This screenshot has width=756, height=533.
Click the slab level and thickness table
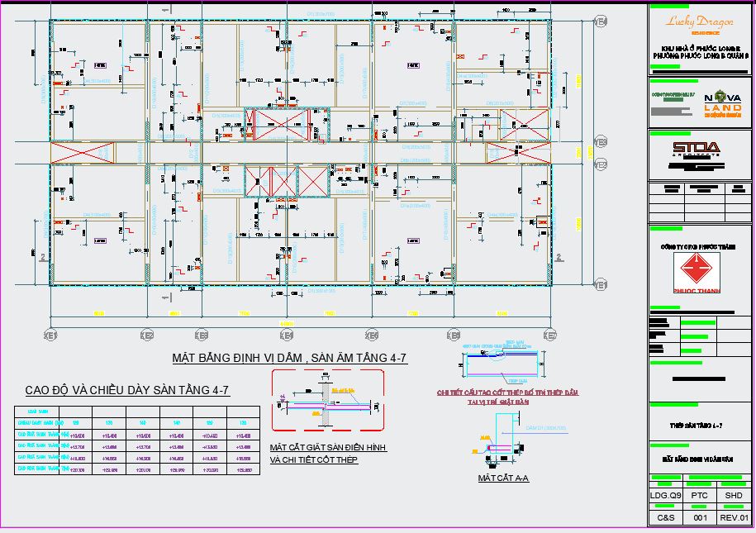(x=137, y=440)
